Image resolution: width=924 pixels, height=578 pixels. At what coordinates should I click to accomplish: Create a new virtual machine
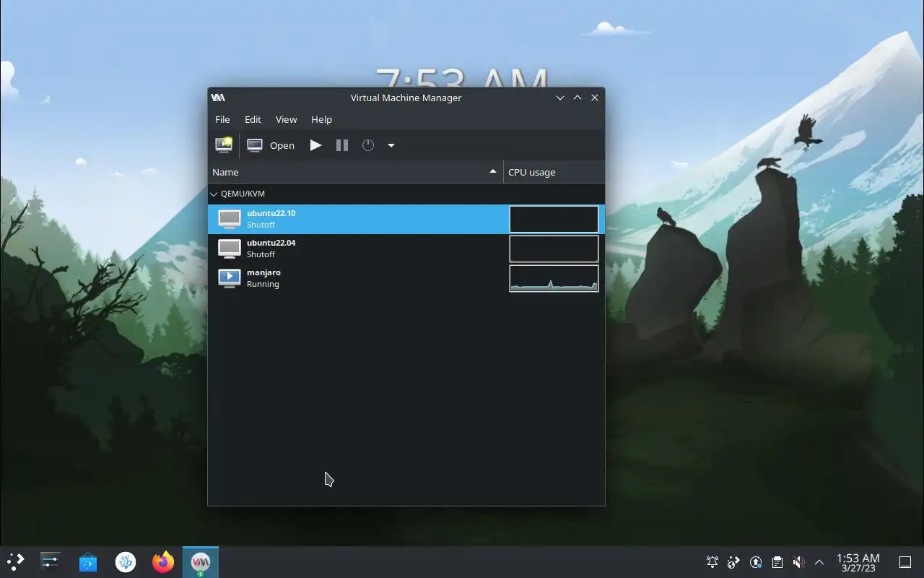tap(224, 145)
